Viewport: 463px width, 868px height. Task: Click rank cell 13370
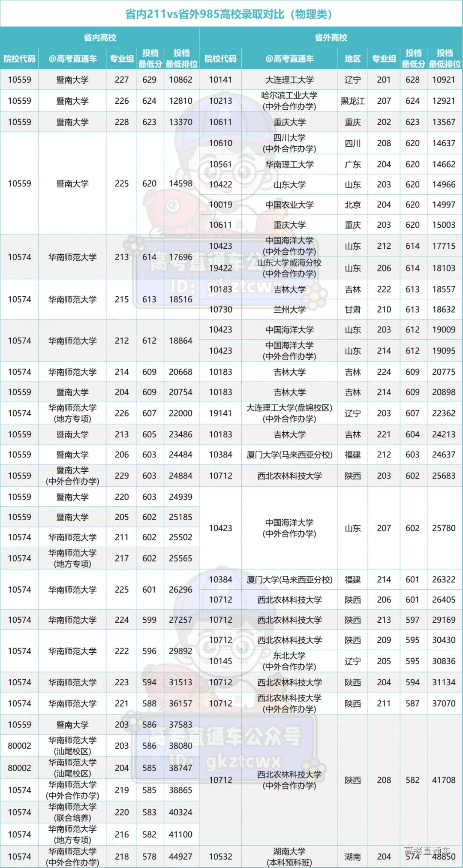(x=180, y=122)
